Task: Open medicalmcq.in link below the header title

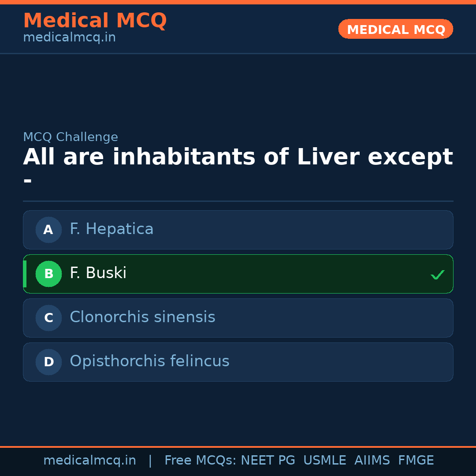Action: (x=69, y=38)
